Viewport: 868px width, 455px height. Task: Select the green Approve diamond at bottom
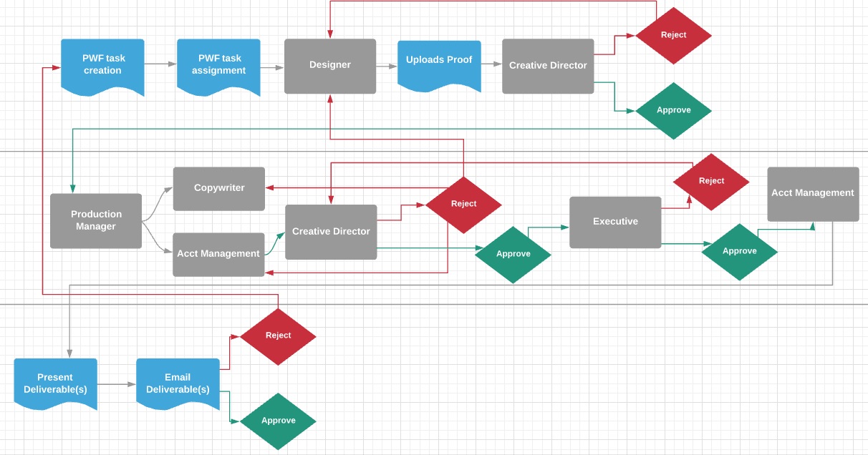point(278,421)
